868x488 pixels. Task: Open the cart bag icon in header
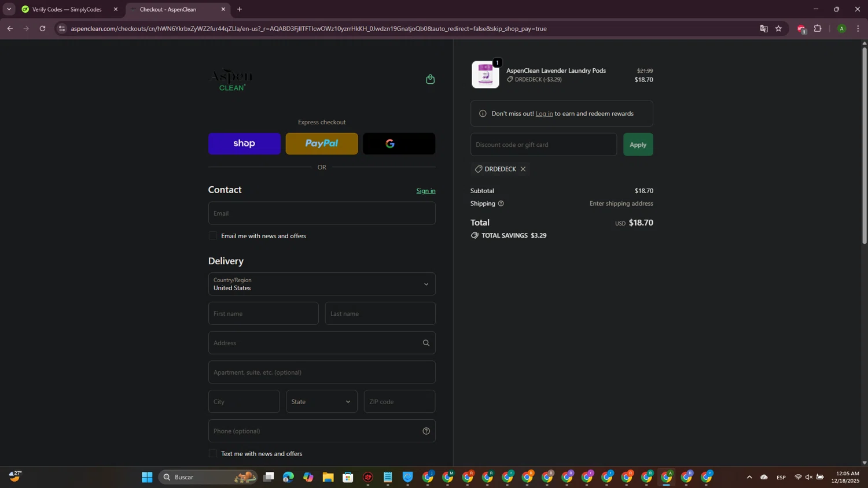tap(430, 79)
